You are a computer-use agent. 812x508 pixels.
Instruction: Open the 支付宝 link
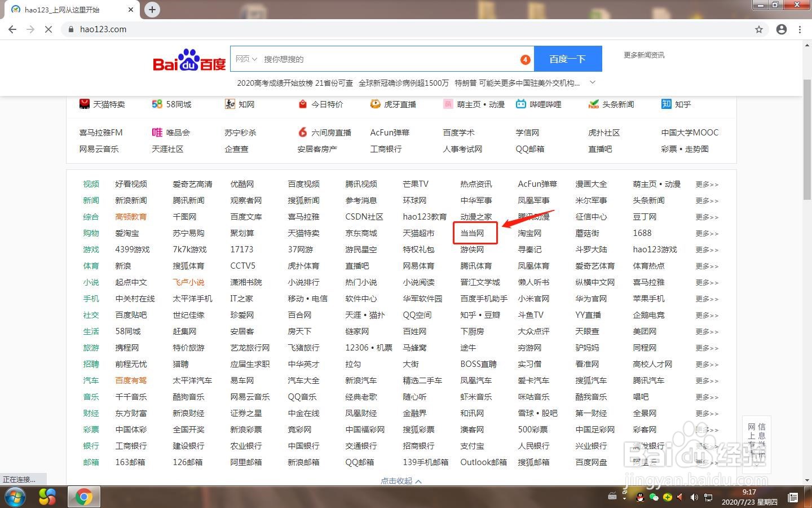[x=472, y=446]
